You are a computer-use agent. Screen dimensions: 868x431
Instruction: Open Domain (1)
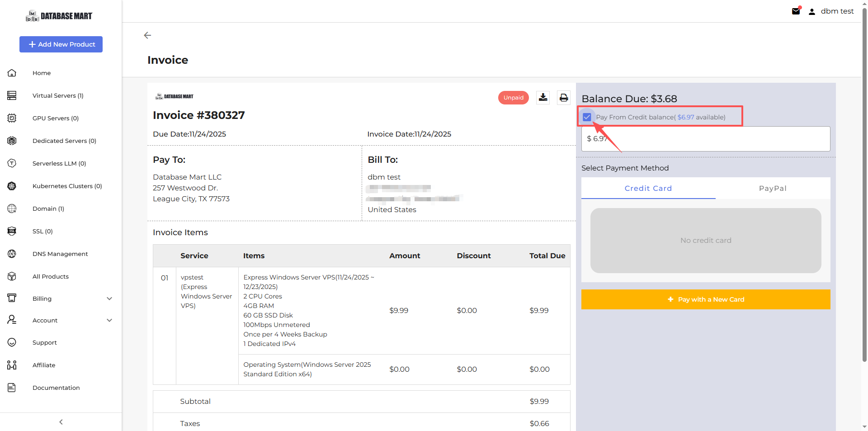[48, 208]
